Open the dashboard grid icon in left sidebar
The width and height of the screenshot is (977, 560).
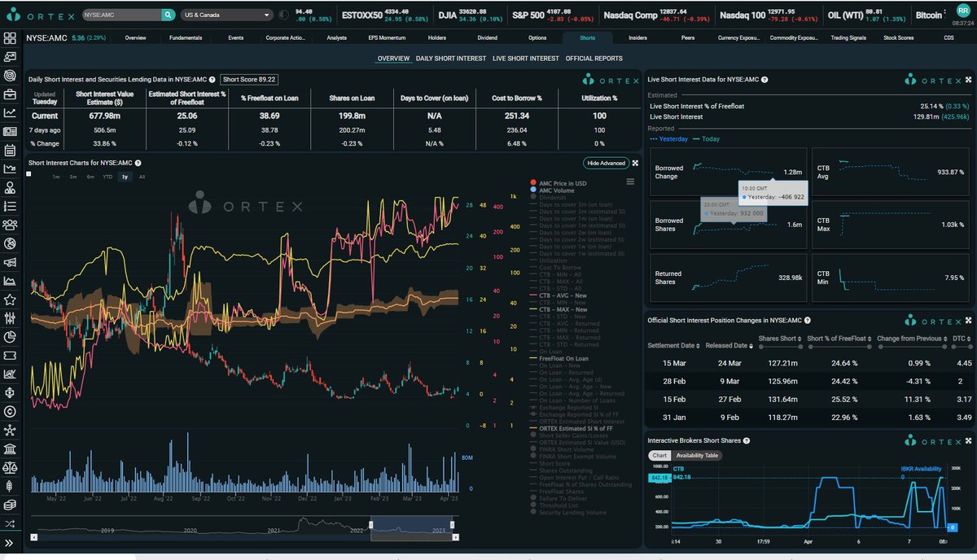click(10, 38)
